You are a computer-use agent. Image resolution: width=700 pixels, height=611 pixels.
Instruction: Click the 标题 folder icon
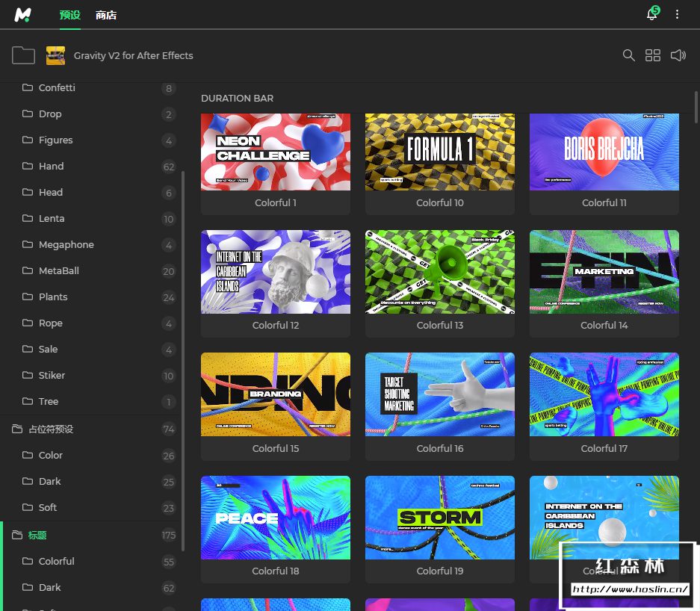coord(17,535)
